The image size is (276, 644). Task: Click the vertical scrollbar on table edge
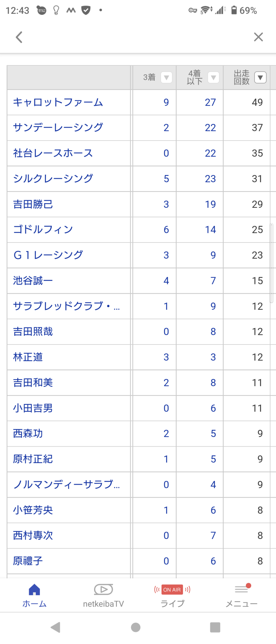271,263
